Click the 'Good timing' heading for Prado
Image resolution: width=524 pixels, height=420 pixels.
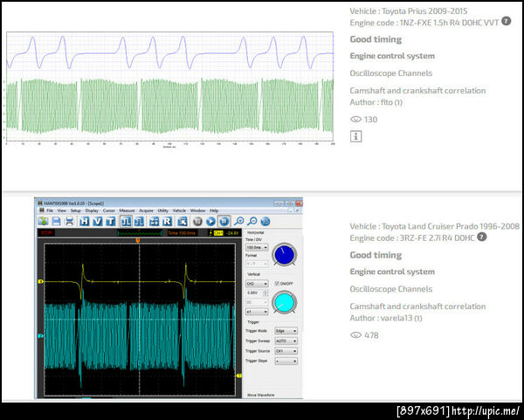[376, 255]
